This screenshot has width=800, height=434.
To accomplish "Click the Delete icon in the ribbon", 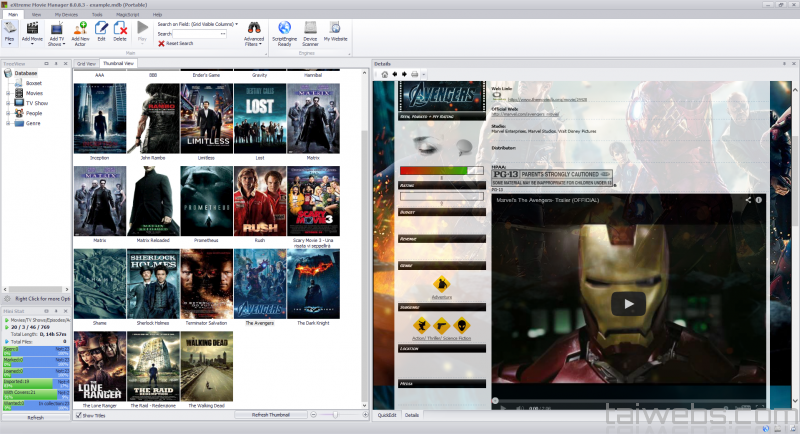I will (x=120, y=29).
